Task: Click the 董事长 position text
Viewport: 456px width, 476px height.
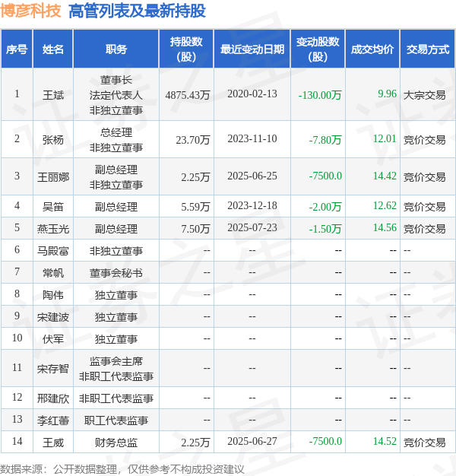Action: pos(116,80)
